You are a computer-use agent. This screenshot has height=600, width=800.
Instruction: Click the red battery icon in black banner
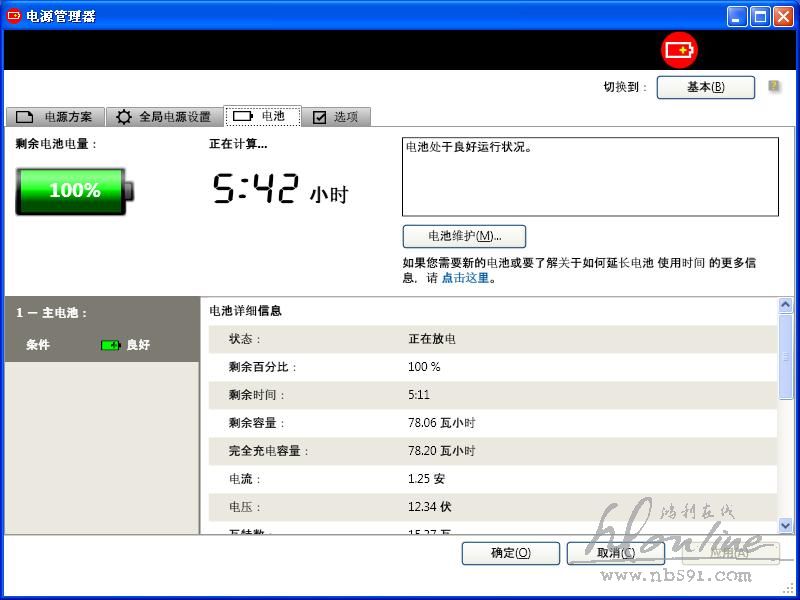[x=679, y=50]
